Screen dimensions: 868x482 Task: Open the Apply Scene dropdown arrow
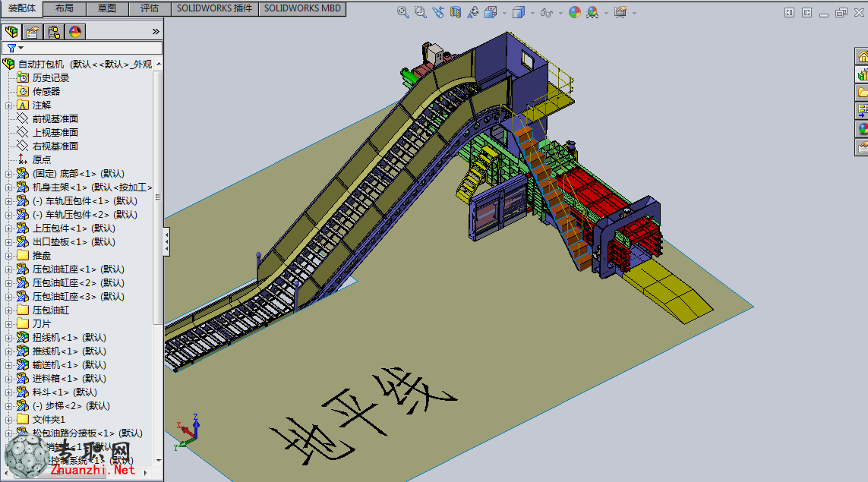606,13
